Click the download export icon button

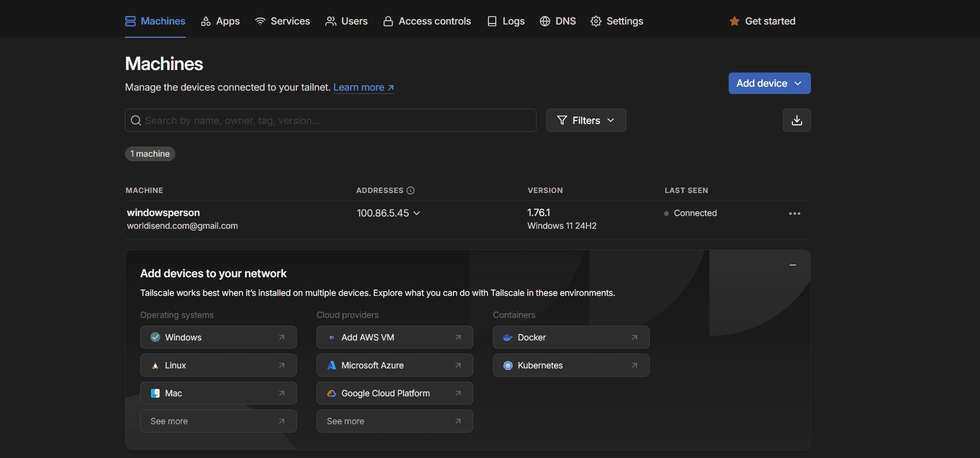797,121
